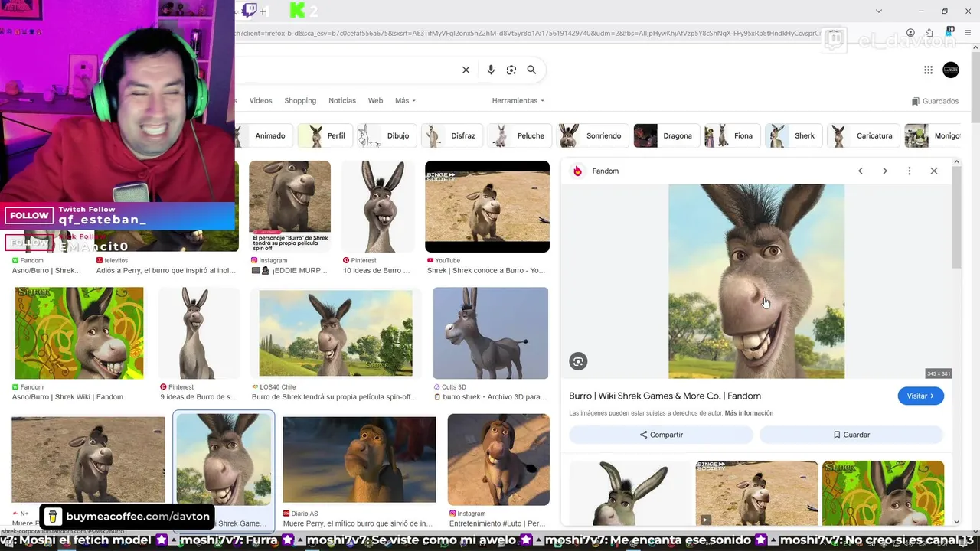Click Guardar save button
The width and height of the screenshot is (980, 551).
click(x=851, y=435)
